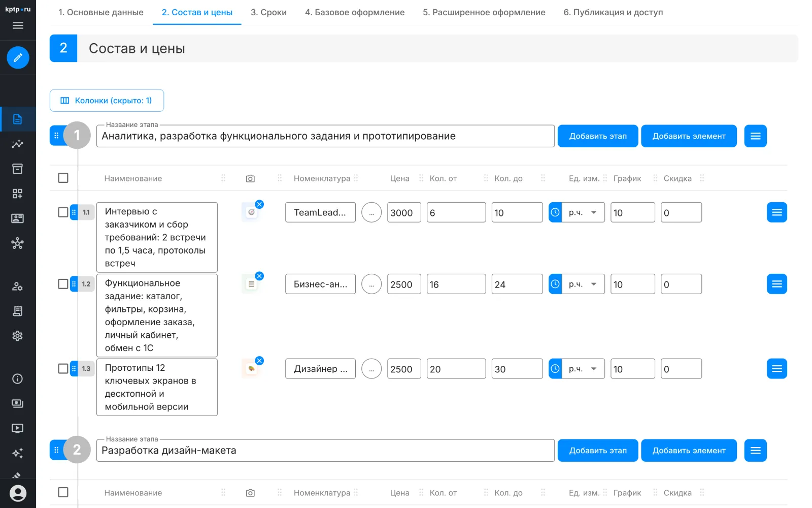Click Добавить элемент for stage 1
Screen dimensions: 812x508
(689, 136)
